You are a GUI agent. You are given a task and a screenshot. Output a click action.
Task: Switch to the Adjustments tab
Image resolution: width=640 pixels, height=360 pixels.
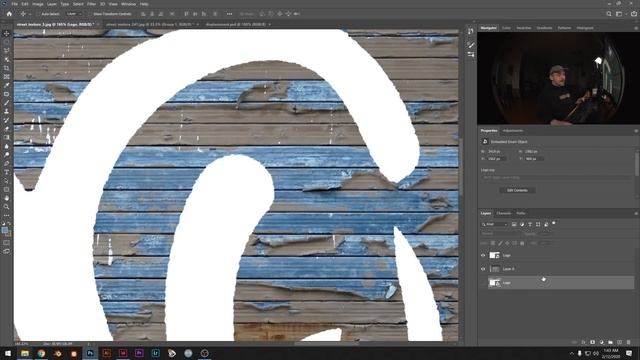coord(513,131)
